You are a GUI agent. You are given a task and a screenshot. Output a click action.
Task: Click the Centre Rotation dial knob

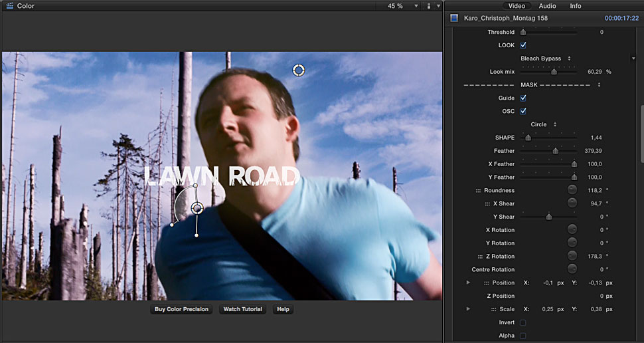pos(572,269)
